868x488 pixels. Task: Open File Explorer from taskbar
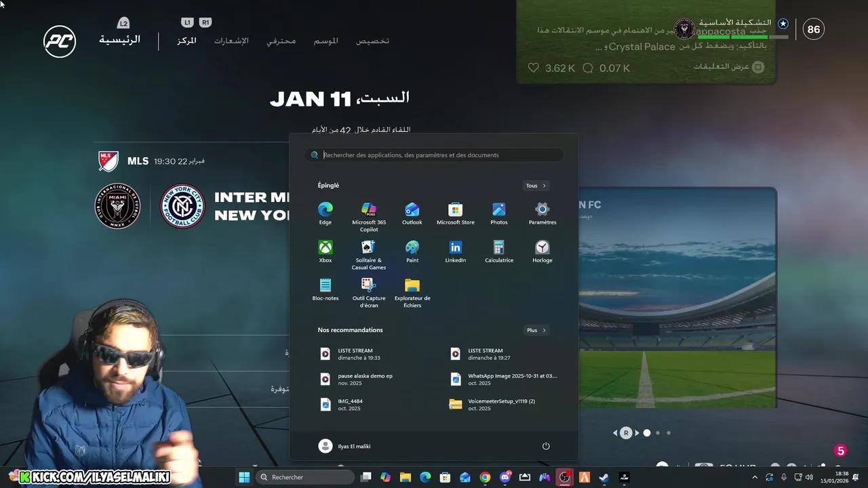tap(406, 477)
